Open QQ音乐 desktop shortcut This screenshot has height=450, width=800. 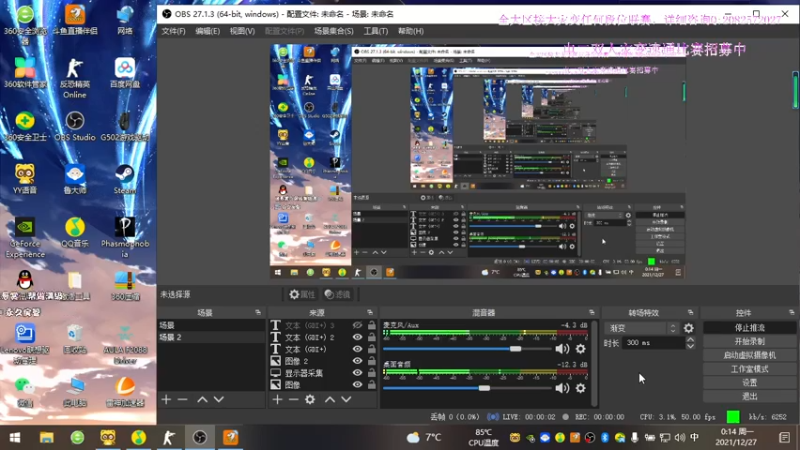[75, 233]
